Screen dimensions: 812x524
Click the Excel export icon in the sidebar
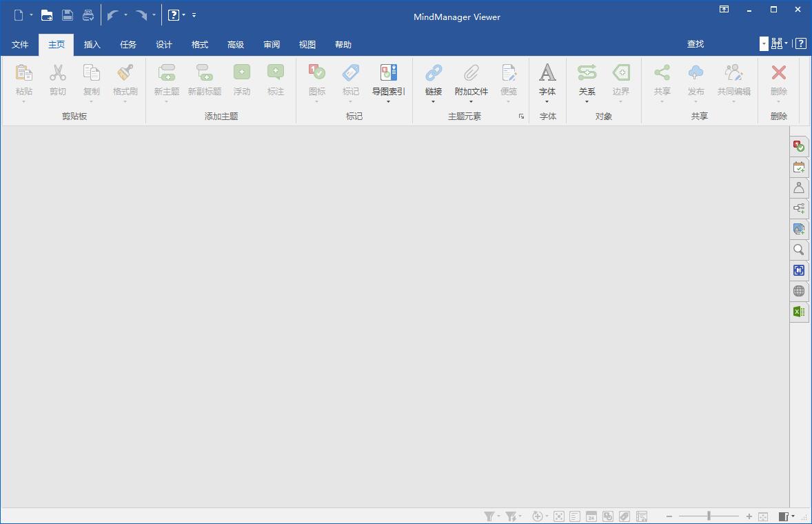point(799,312)
